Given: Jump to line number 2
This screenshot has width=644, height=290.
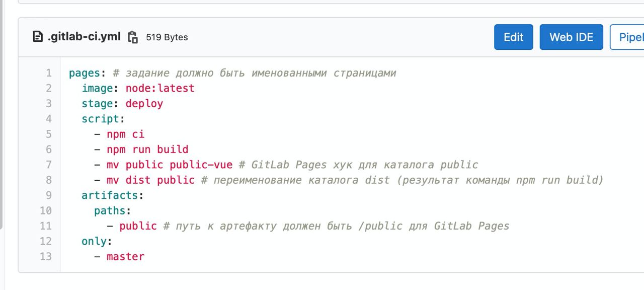Looking at the screenshot, I should [x=49, y=88].
